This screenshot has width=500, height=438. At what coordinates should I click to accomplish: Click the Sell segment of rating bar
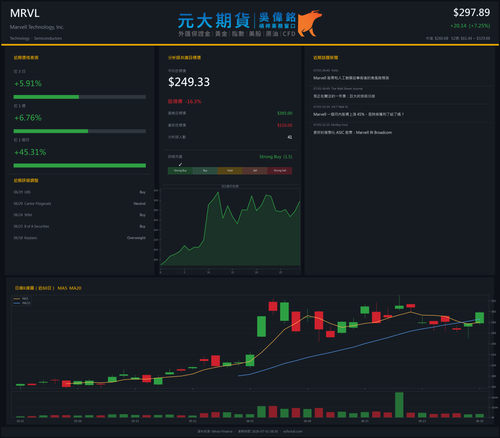pyautogui.click(x=255, y=171)
